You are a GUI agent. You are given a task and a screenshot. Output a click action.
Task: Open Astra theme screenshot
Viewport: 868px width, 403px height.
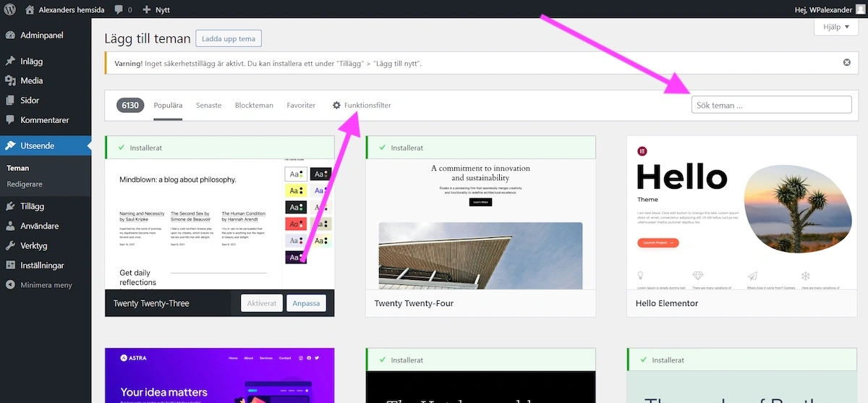220,375
